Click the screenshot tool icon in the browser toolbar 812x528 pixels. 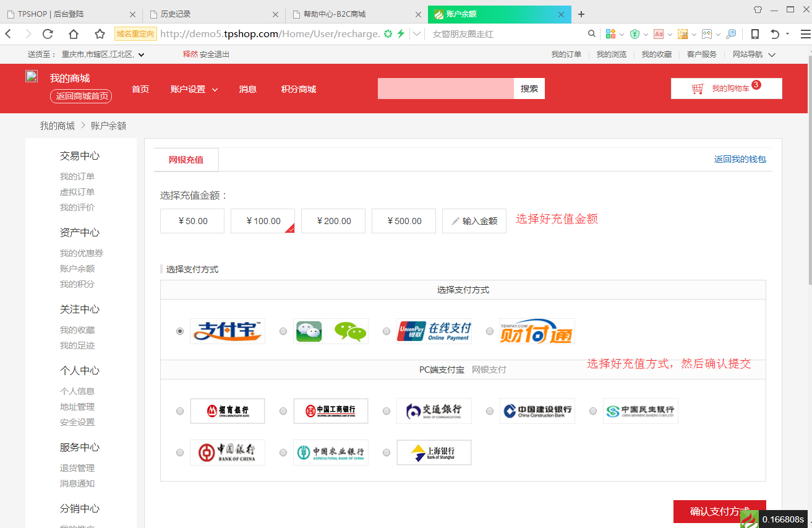point(682,34)
